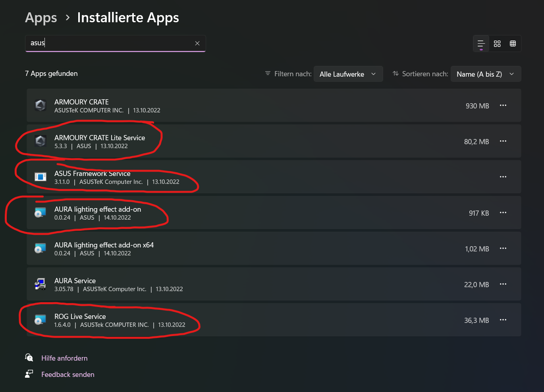Open more options for AURA lighting effect add-on x64
The height and width of the screenshot is (392, 544).
pos(503,249)
